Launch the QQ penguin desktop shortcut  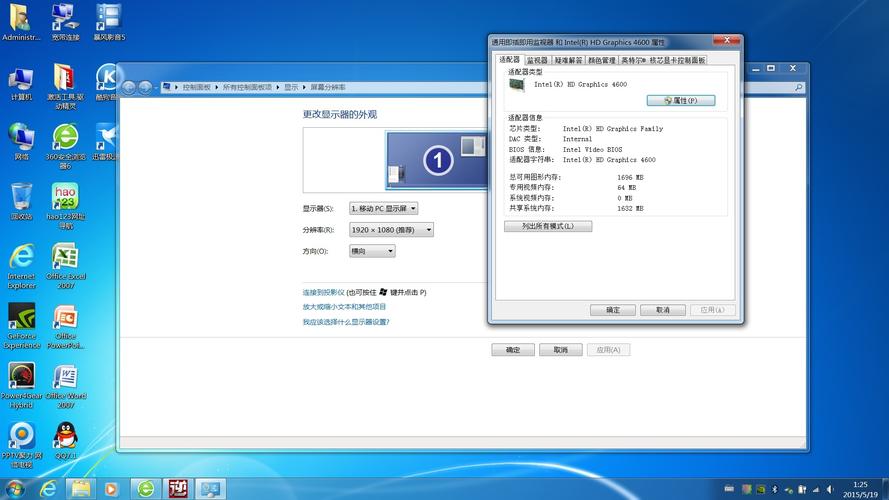tap(65, 441)
